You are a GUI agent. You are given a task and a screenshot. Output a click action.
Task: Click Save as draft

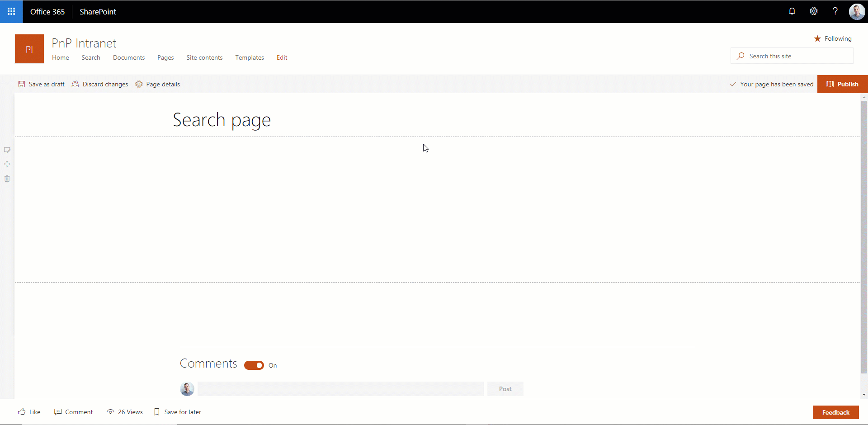(x=42, y=84)
